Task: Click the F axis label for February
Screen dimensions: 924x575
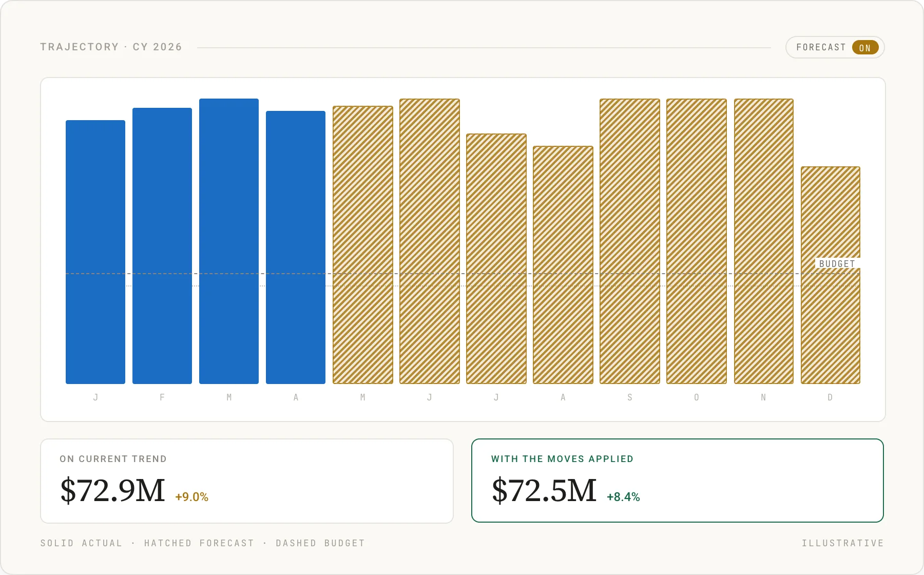Action: [x=162, y=397]
